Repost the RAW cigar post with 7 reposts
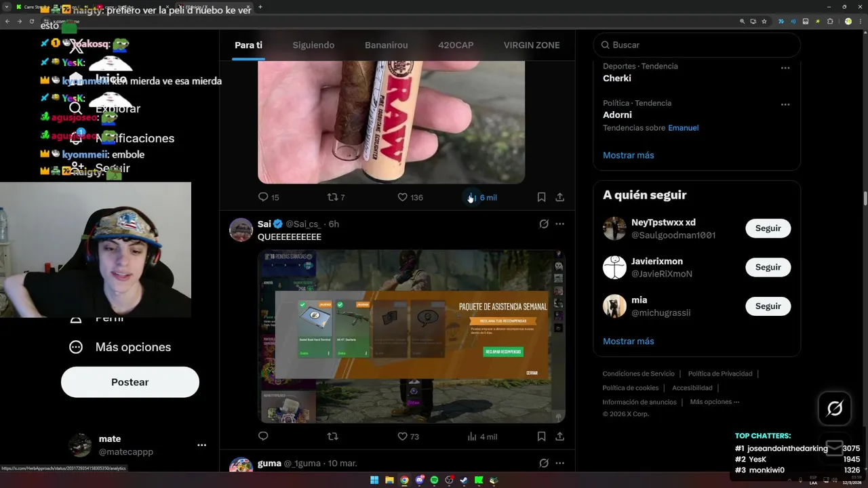 pos(336,197)
